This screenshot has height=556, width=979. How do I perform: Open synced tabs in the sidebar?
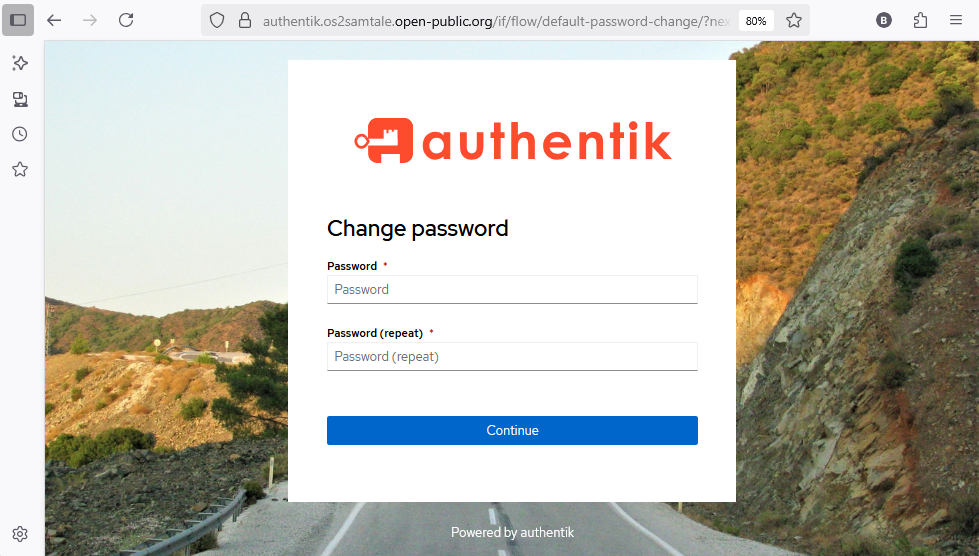coord(20,99)
